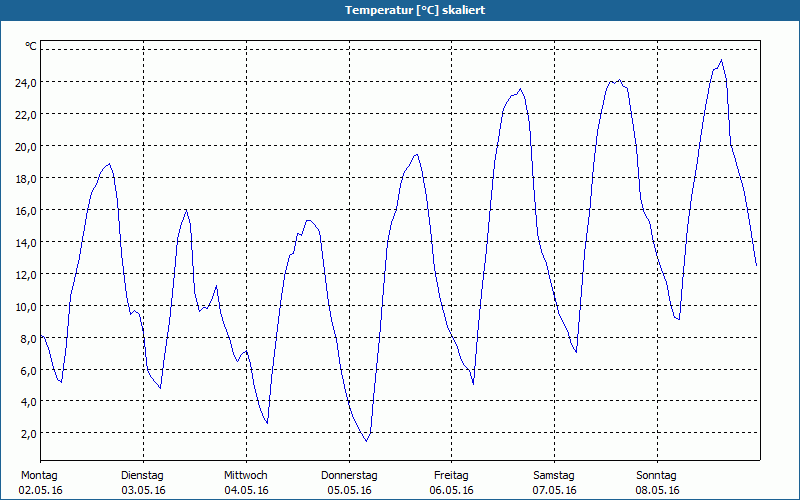Click the '°C' unit label
The image size is (800, 500).
coord(31,46)
